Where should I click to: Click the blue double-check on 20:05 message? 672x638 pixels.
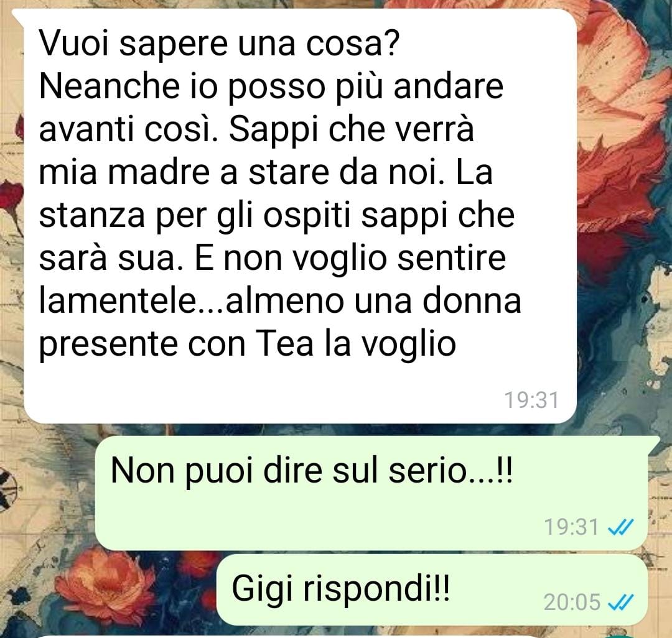coord(620,603)
